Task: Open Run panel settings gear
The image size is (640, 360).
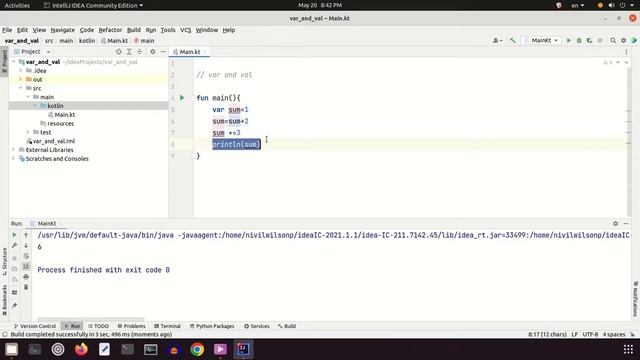Action: (x=616, y=224)
